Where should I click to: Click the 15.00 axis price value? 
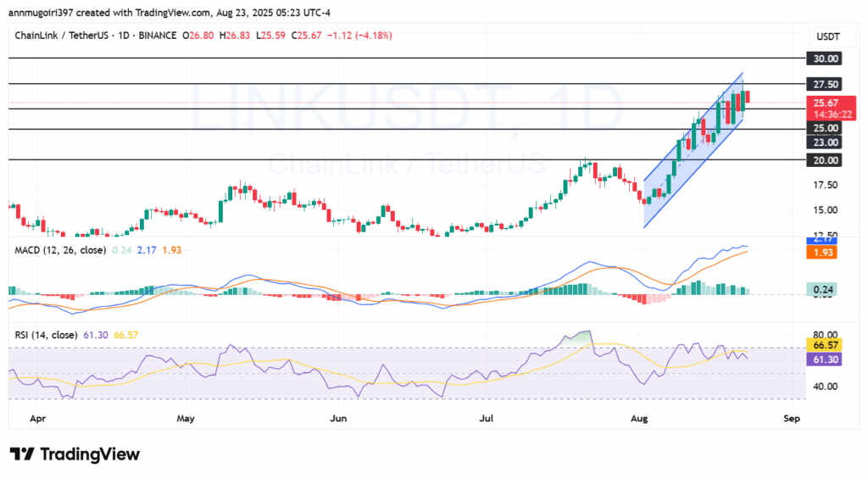[825, 210]
